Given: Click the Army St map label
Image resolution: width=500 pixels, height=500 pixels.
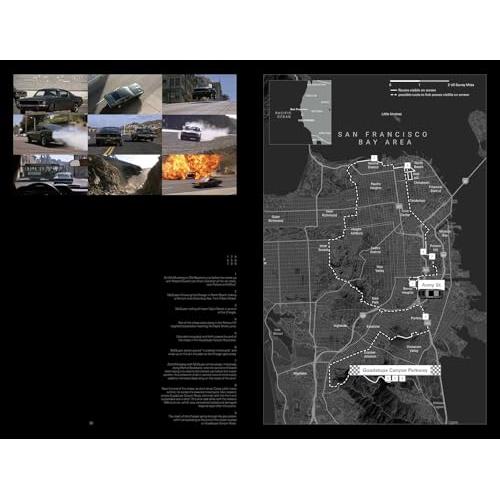Looking at the screenshot, I should tap(431, 285).
